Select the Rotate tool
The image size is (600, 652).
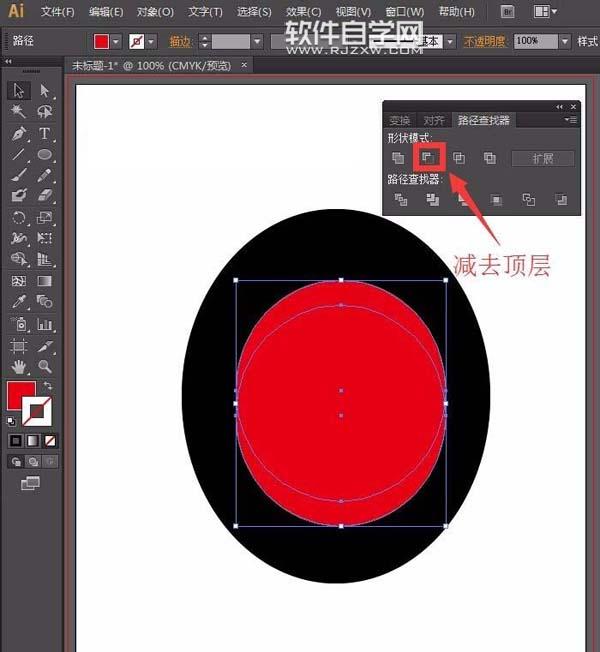[x=19, y=217]
